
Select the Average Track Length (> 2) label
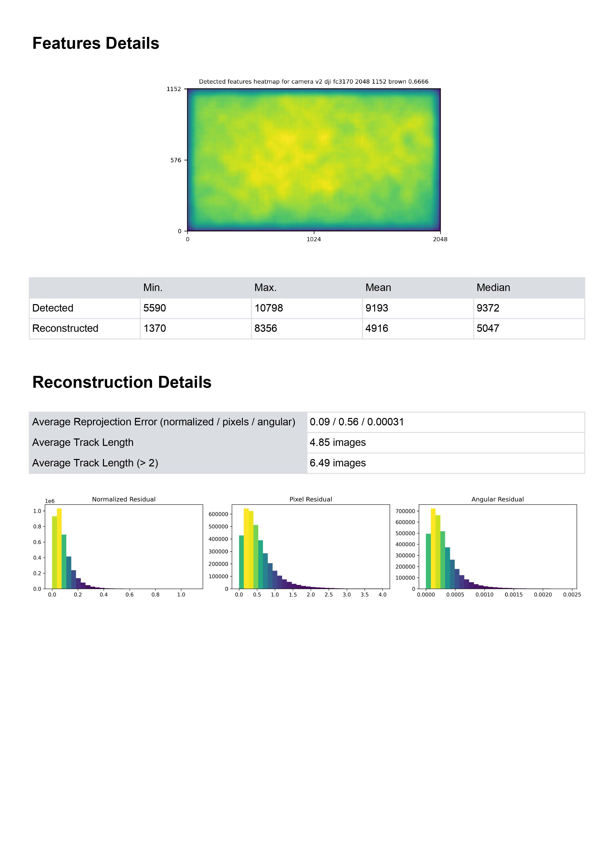[x=95, y=463]
